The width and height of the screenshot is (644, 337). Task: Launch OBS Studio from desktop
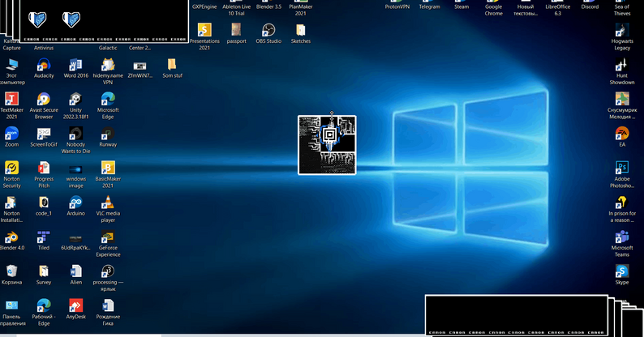coord(268,30)
